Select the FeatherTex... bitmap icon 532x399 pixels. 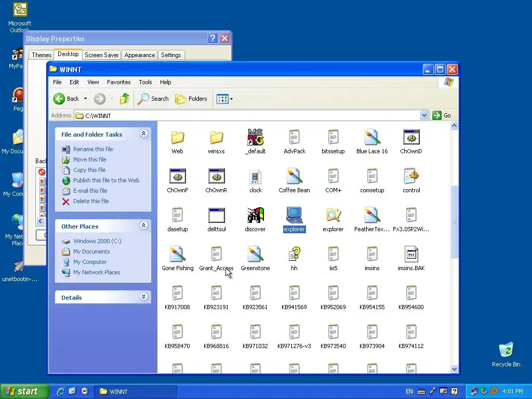[x=372, y=215]
